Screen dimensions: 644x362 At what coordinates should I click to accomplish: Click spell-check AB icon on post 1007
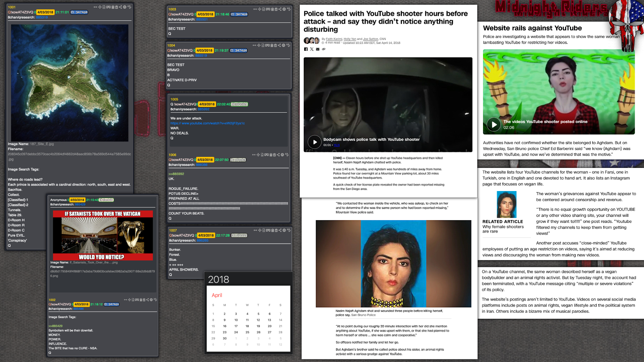tap(289, 230)
